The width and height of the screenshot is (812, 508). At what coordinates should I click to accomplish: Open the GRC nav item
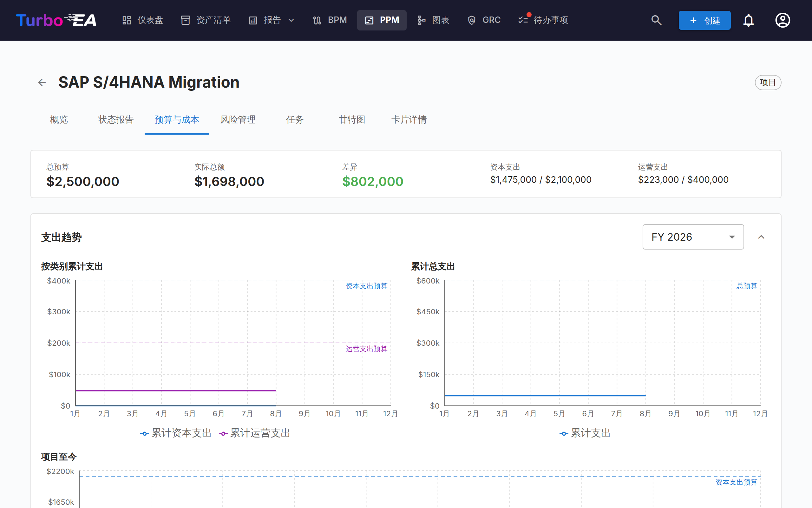tap(484, 20)
